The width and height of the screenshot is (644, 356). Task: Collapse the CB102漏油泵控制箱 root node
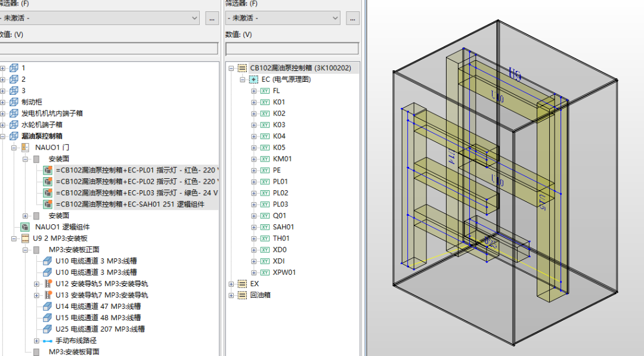[x=231, y=68]
